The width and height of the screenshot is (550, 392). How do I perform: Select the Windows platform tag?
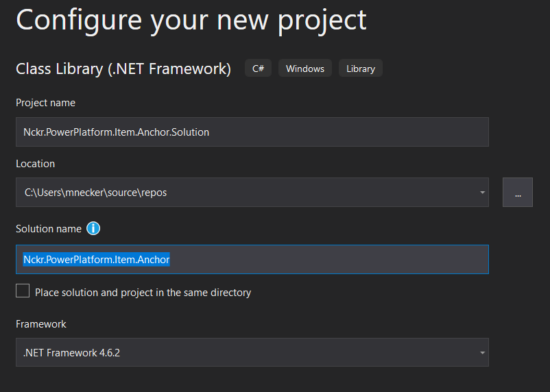point(305,69)
